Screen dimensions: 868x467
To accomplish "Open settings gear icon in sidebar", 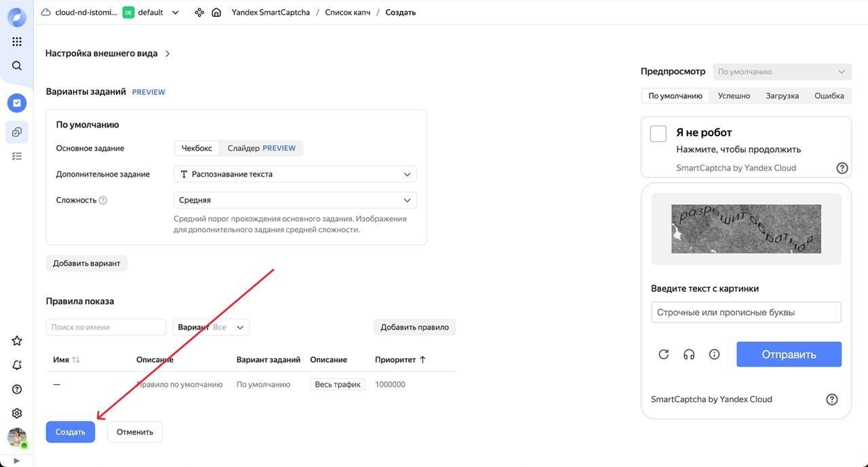I will tap(17, 413).
